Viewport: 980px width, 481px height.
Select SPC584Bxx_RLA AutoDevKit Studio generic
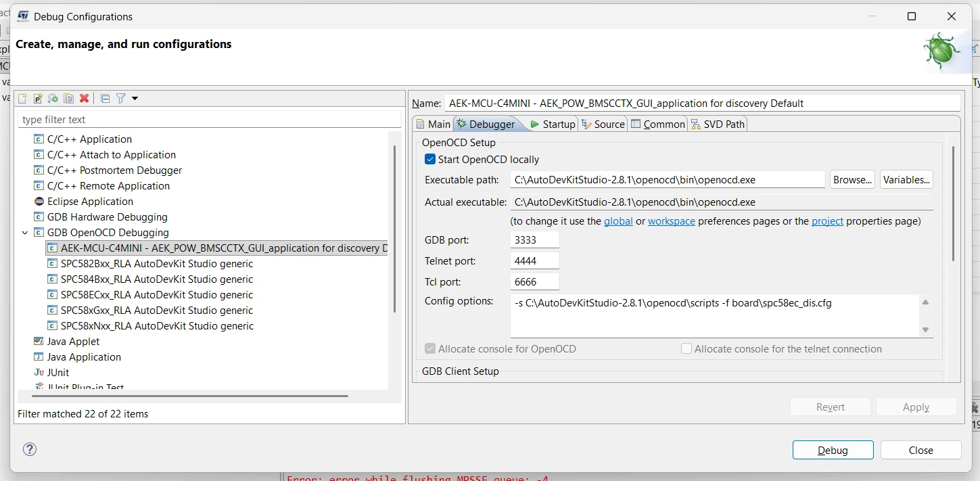click(x=157, y=279)
